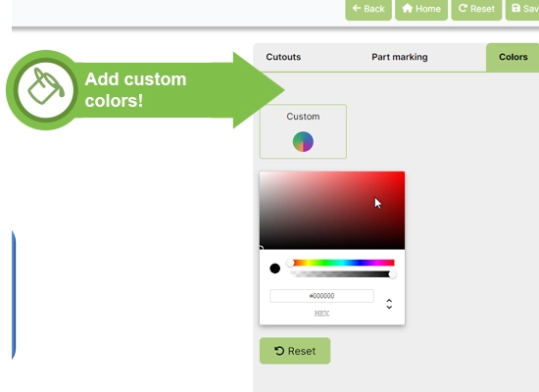Click the alpha slider handle knob

pos(393,274)
